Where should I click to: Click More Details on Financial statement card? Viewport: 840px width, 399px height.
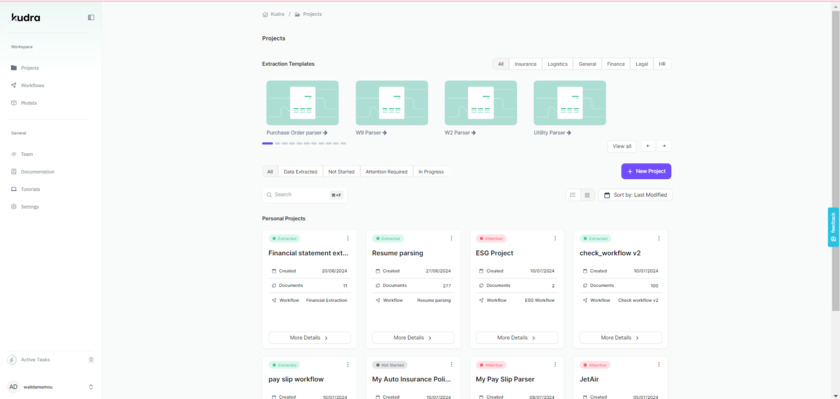[310, 338]
